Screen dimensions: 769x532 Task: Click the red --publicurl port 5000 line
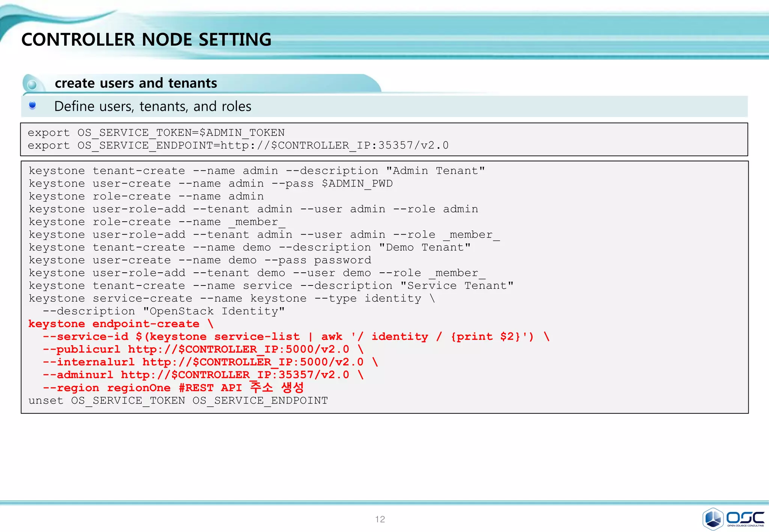(x=203, y=350)
